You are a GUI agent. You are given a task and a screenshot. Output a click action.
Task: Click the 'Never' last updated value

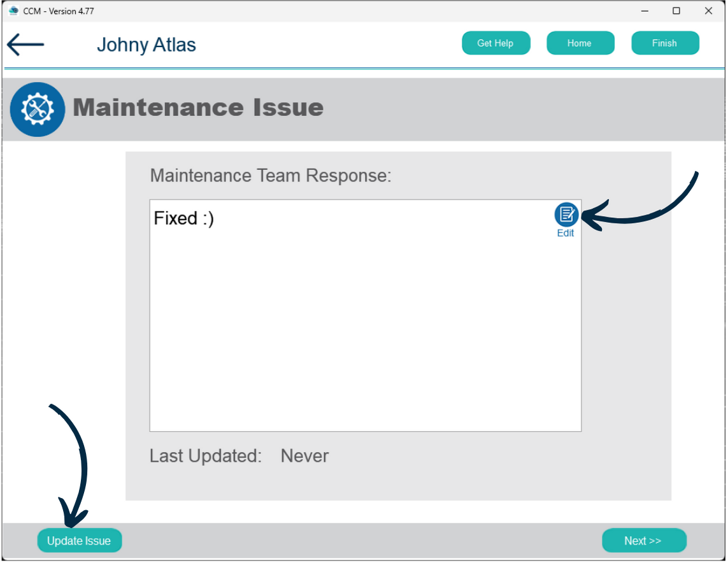pos(304,456)
